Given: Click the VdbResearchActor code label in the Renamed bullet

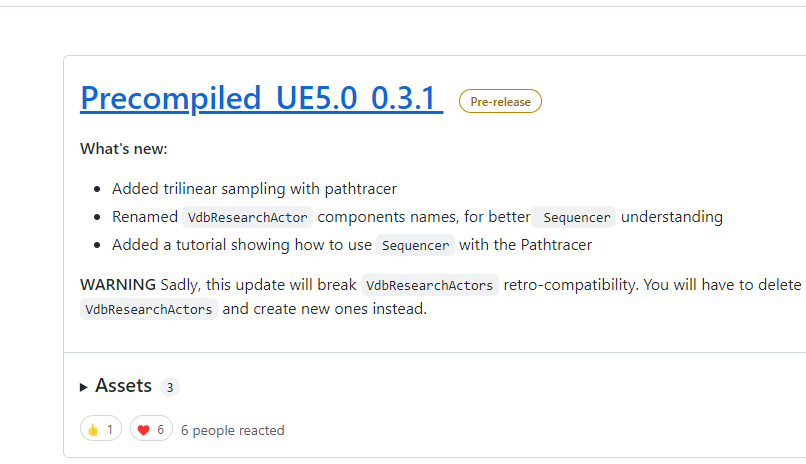Looking at the screenshot, I should (248, 217).
